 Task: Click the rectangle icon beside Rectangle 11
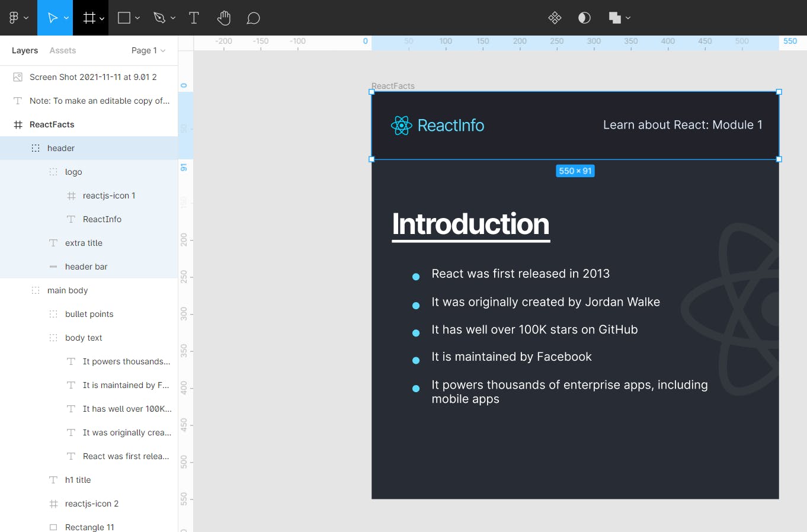pos(53,527)
